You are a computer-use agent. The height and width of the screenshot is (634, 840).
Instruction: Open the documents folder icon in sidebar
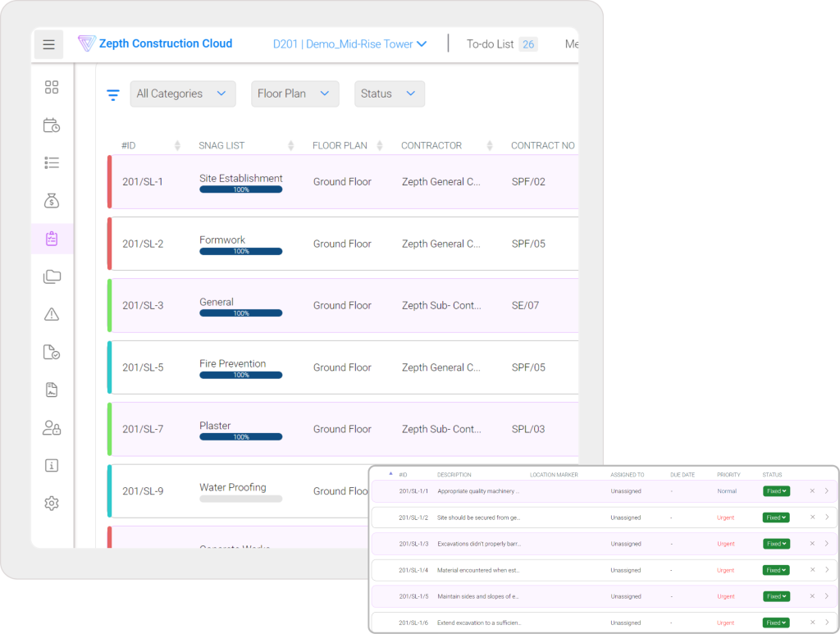coord(52,276)
